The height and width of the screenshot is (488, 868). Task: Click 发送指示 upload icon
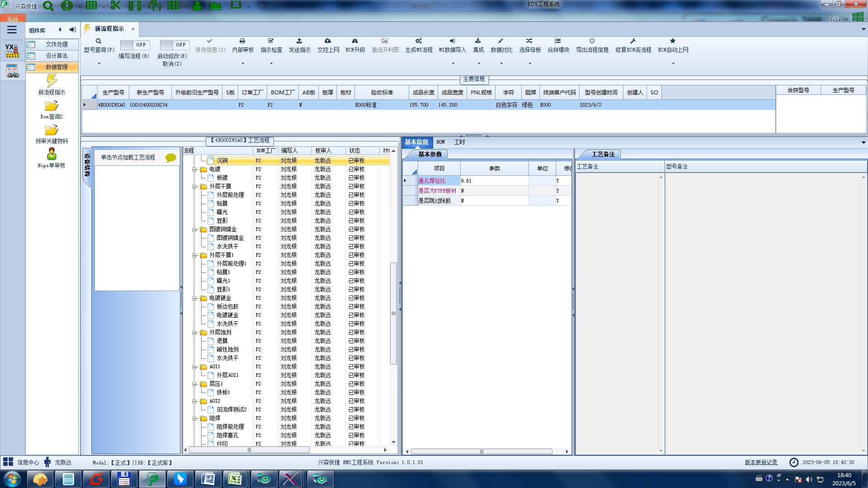pyautogui.click(x=299, y=41)
